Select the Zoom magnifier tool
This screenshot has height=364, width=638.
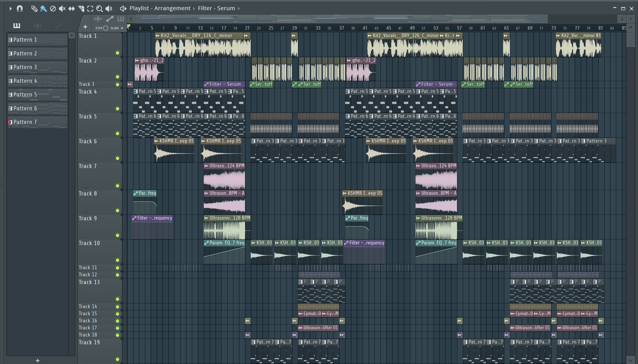click(99, 8)
